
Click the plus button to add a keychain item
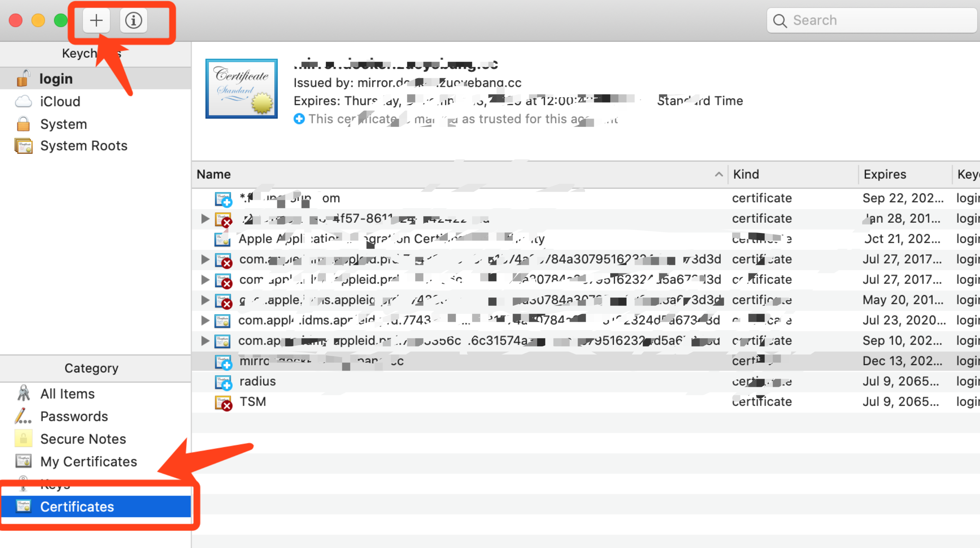96,20
